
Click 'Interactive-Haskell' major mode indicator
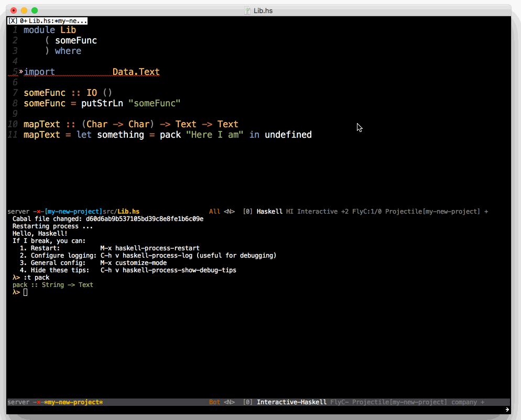click(x=291, y=402)
